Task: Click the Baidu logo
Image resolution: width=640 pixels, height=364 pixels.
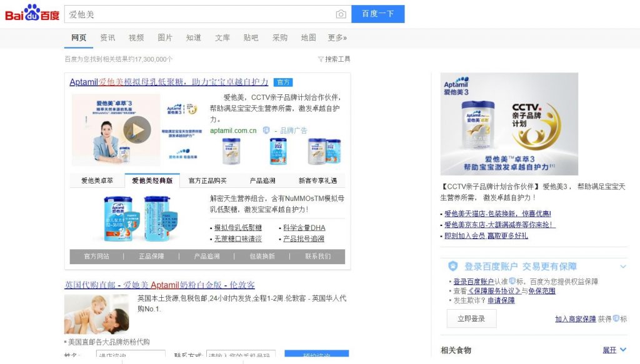Action: (x=32, y=14)
